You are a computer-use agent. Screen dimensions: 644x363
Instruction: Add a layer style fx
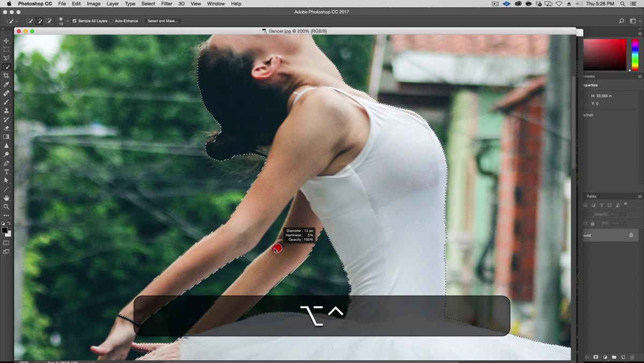587,357
